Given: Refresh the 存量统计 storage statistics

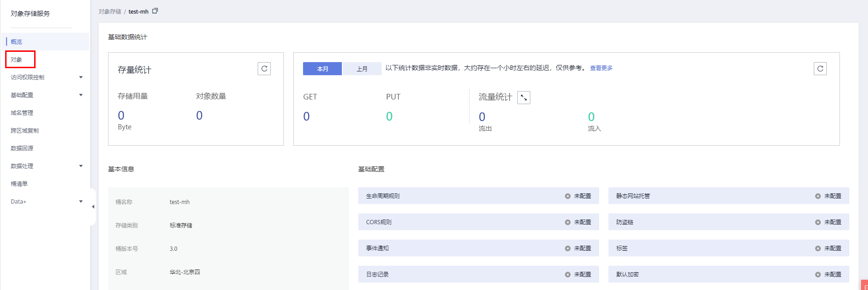Looking at the screenshot, I should pyautogui.click(x=264, y=69).
